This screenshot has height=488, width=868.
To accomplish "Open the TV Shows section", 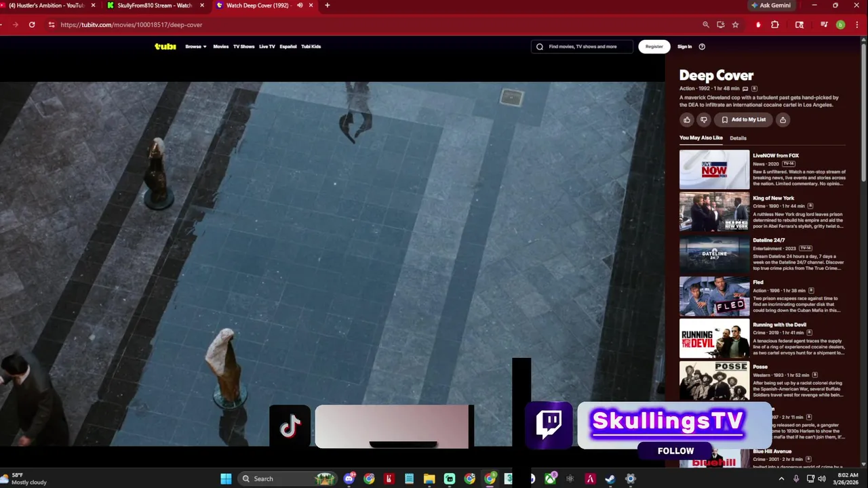I will click(x=243, y=47).
